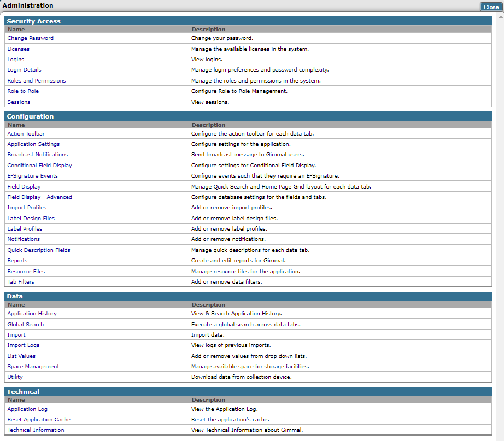Open Login Details settings
Screen dimensions: 504x441
24,70
